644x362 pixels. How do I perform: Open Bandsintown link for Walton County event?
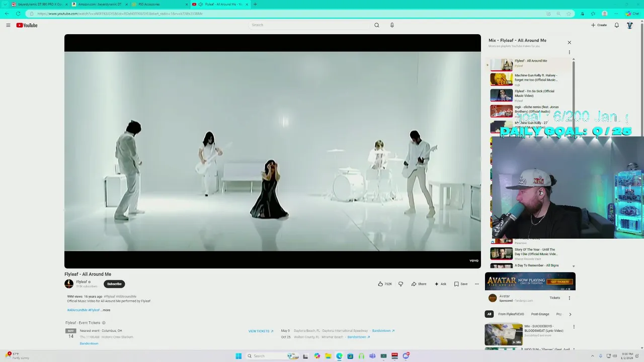coord(358,337)
